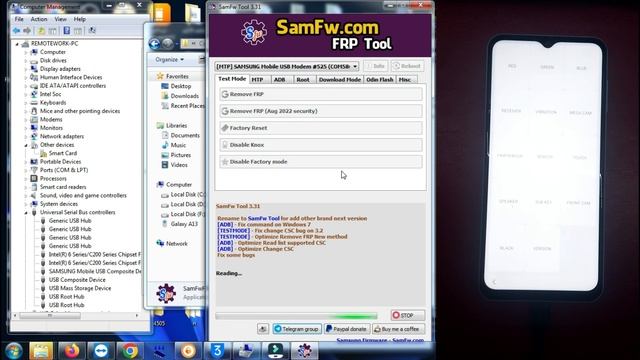This screenshot has width=640, height=360.
Task: Open the View menu
Action: click(x=60, y=19)
